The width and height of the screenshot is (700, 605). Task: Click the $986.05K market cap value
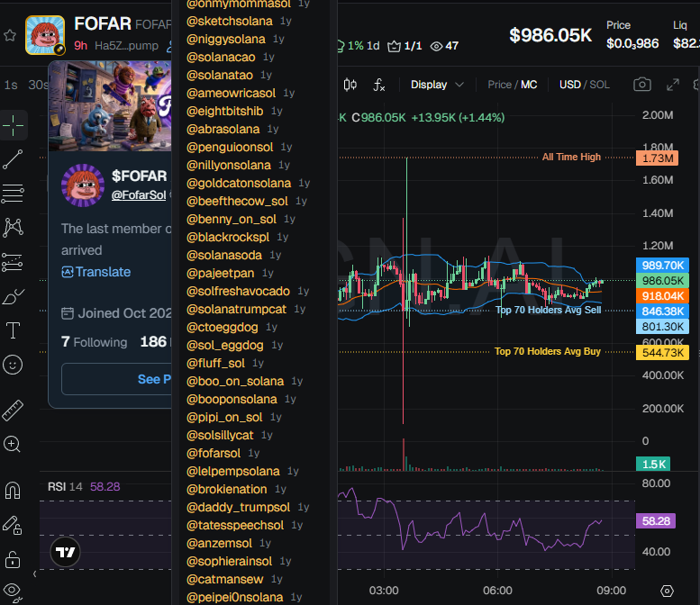550,35
